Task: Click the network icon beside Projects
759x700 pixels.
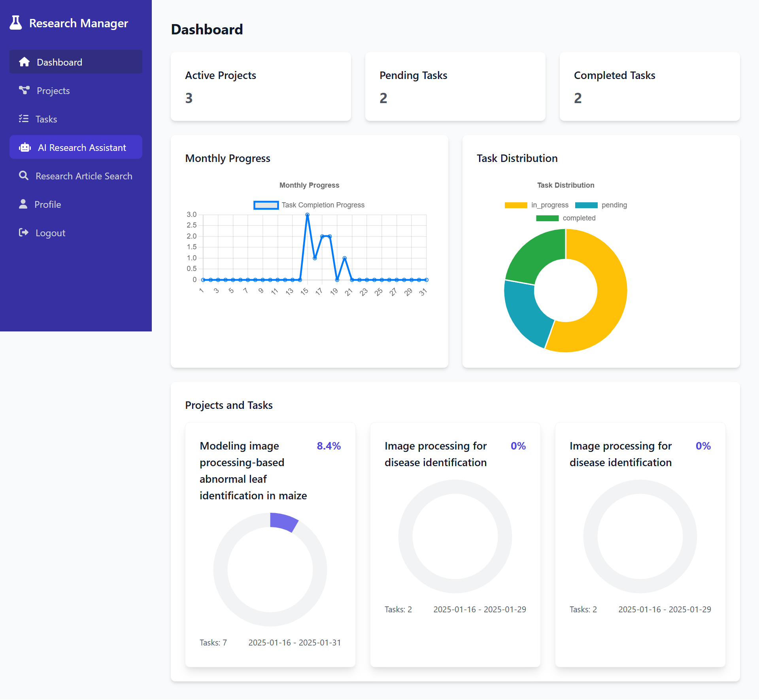Action: (x=24, y=90)
